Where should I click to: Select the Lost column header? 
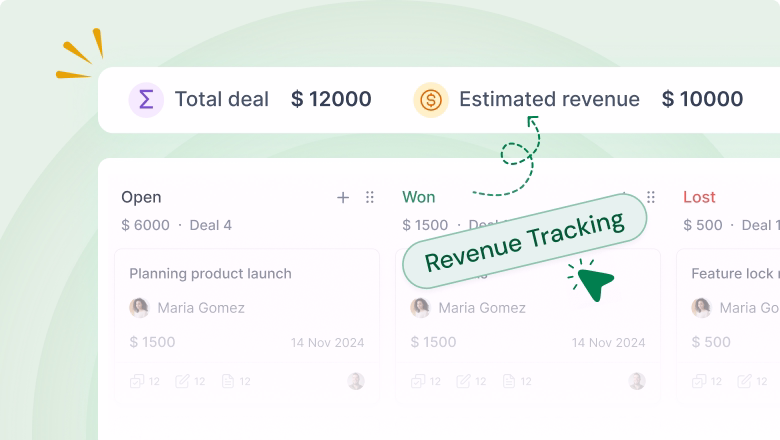pos(699,197)
